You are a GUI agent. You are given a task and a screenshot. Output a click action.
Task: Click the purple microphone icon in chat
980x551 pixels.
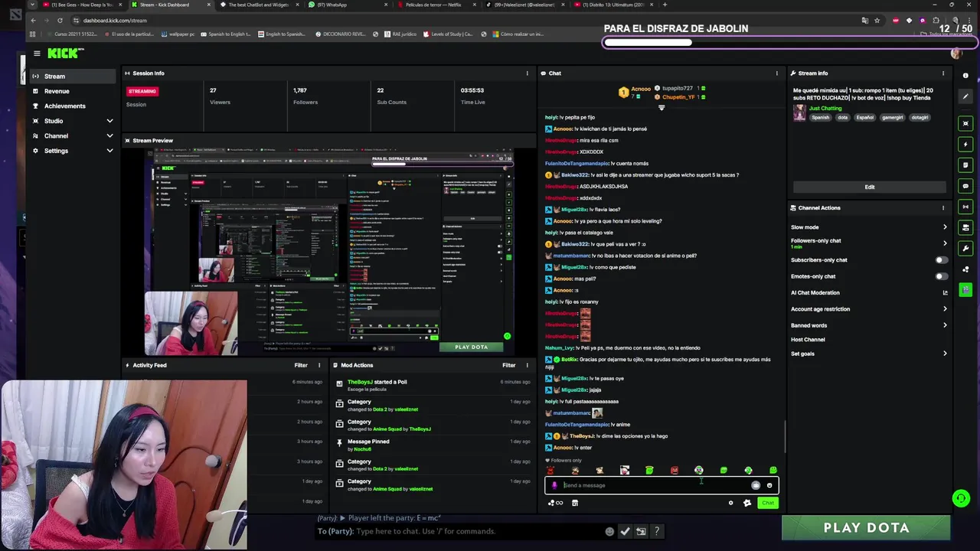[554, 485]
